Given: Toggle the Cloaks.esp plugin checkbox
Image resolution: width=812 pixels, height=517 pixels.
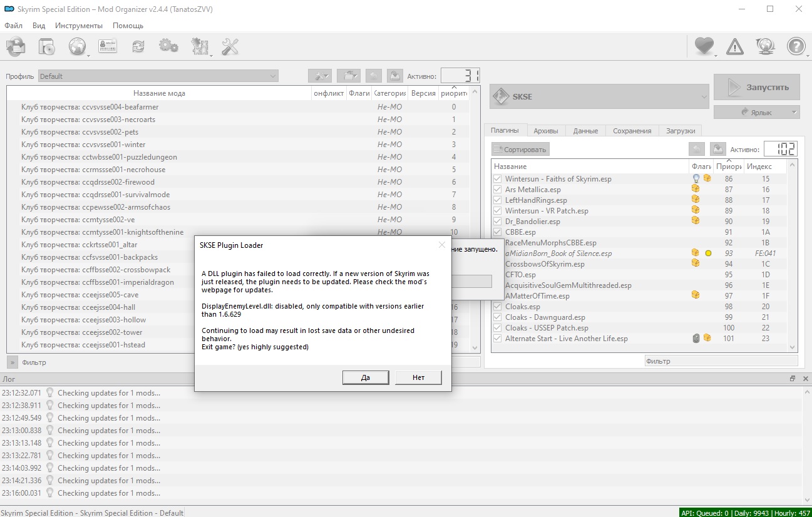Looking at the screenshot, I should pyautogui.click(x=498, y=307).
